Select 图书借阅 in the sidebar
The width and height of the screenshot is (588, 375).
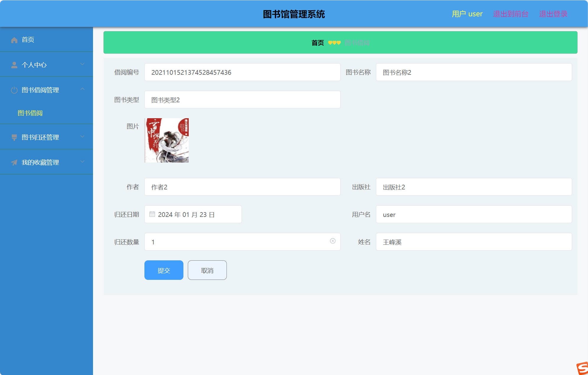tap(30, 113)
